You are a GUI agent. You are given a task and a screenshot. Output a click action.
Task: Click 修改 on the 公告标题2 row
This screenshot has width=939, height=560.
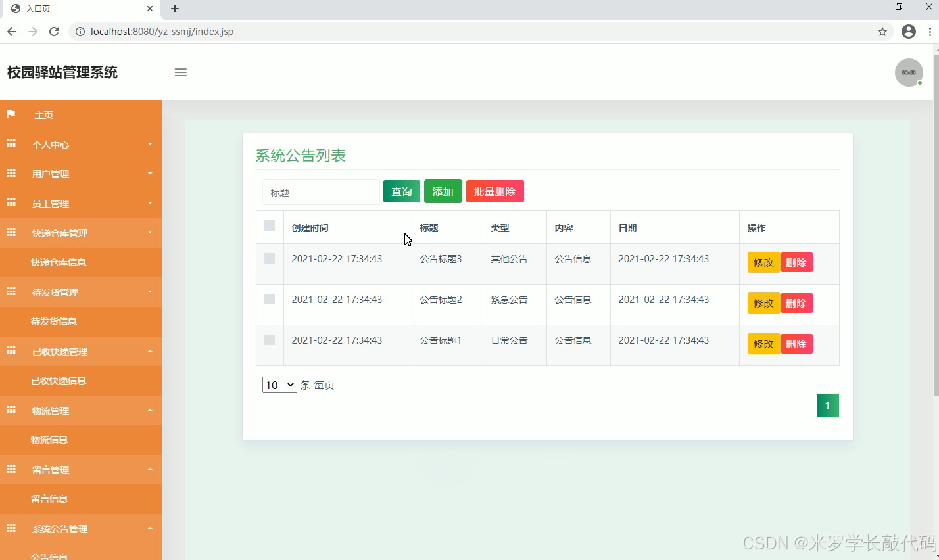[x=763, y=303]
